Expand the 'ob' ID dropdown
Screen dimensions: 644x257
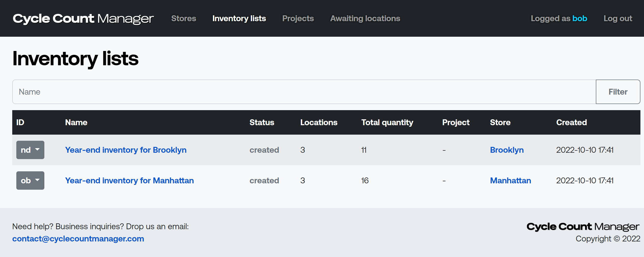tap(30, 181)
